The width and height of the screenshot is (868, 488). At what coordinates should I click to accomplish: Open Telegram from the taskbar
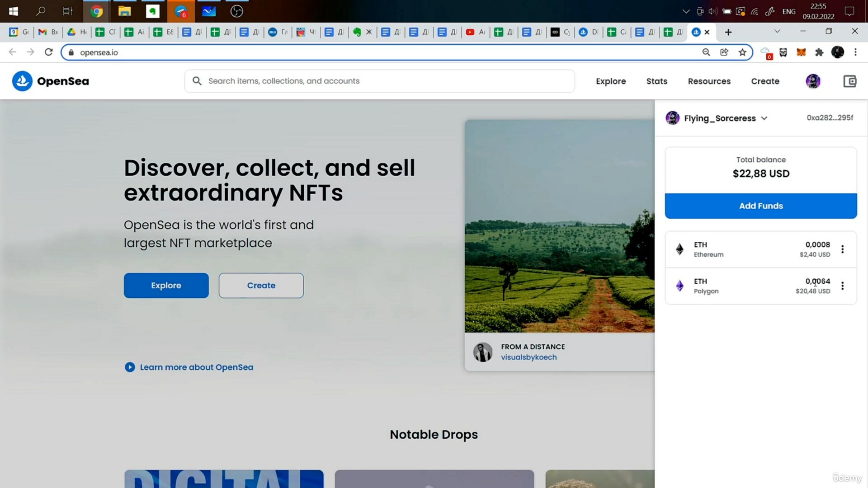tap(181, 11)
